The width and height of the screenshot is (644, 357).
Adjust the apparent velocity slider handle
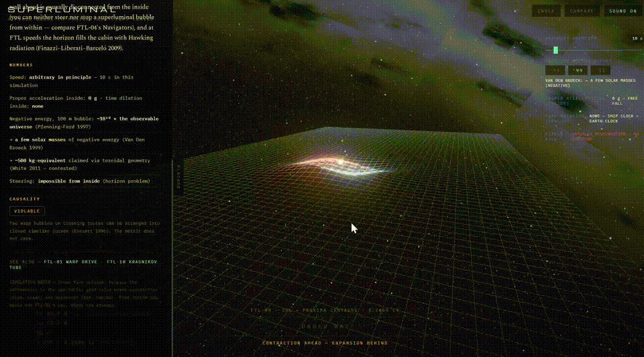pyautogui.click(x=555, y=50)
